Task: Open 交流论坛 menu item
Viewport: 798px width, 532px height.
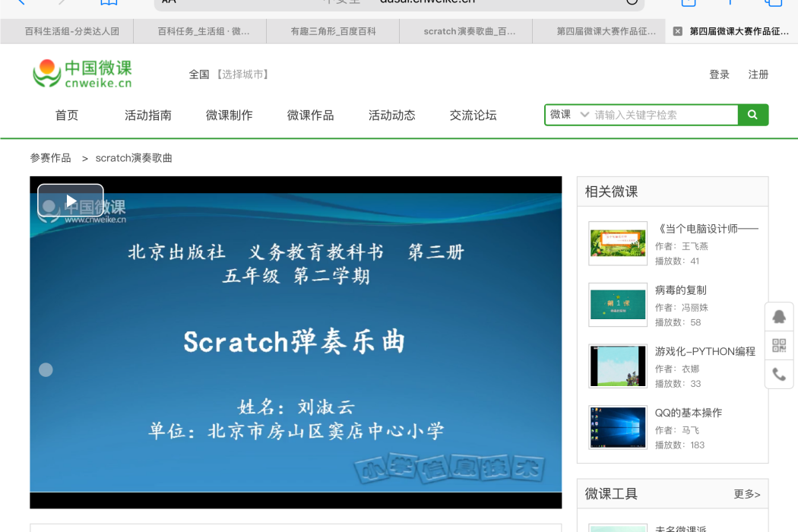Action: (x=473, y=115)
